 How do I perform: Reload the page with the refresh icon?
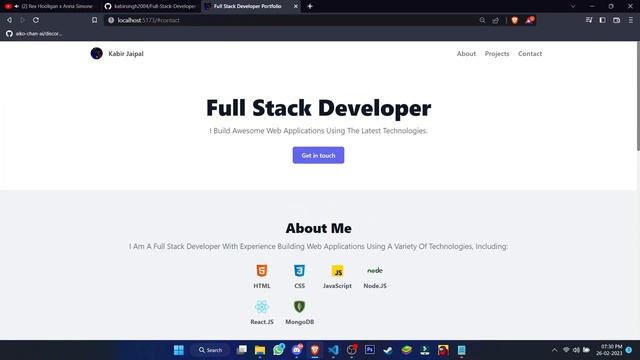click(x=36, y=20)
